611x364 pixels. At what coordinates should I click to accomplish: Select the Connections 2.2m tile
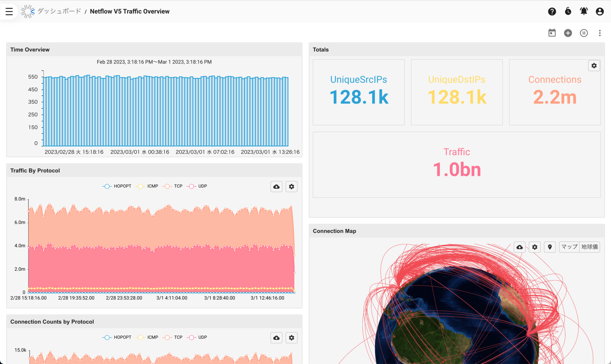pyautogui.click(x=555, y=92)
